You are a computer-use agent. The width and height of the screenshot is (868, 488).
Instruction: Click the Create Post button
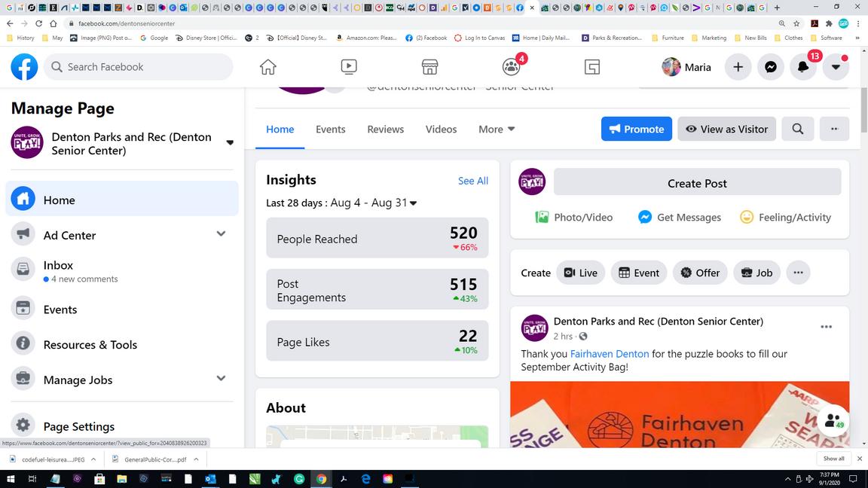tap(697, 183)
